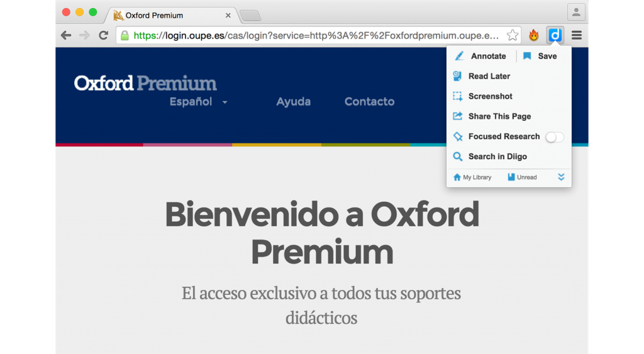
Task: Select Annotate in the Diigo popup
Action: (481, 56)
